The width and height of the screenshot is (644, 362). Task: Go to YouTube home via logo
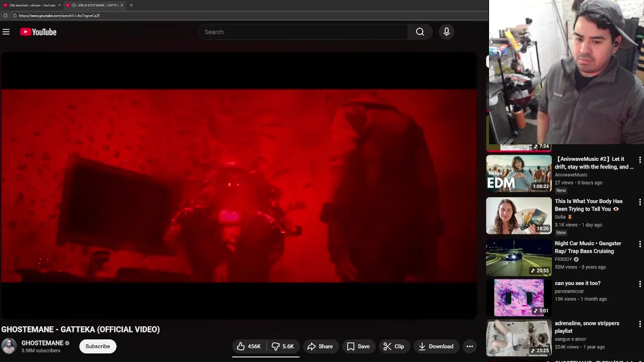coord(38,32)
